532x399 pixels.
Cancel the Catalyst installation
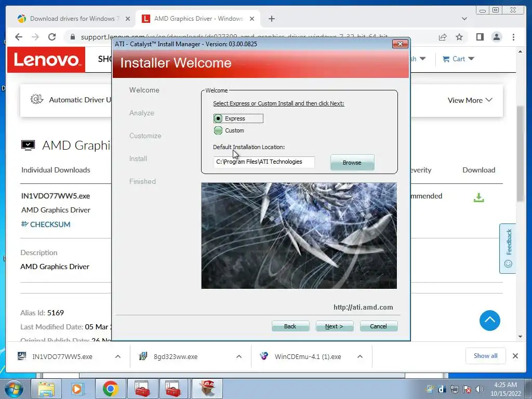click(x=378, y=326)
